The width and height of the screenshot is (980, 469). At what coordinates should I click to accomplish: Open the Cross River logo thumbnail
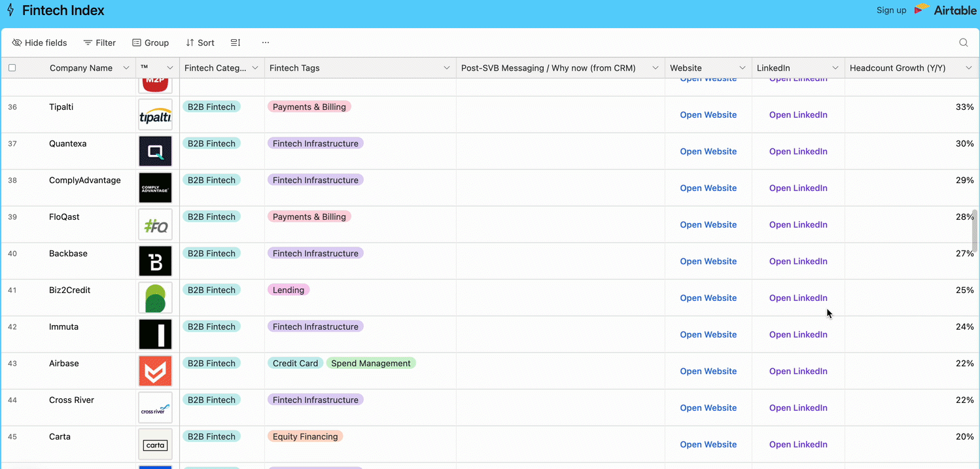(x=156, y=408)
